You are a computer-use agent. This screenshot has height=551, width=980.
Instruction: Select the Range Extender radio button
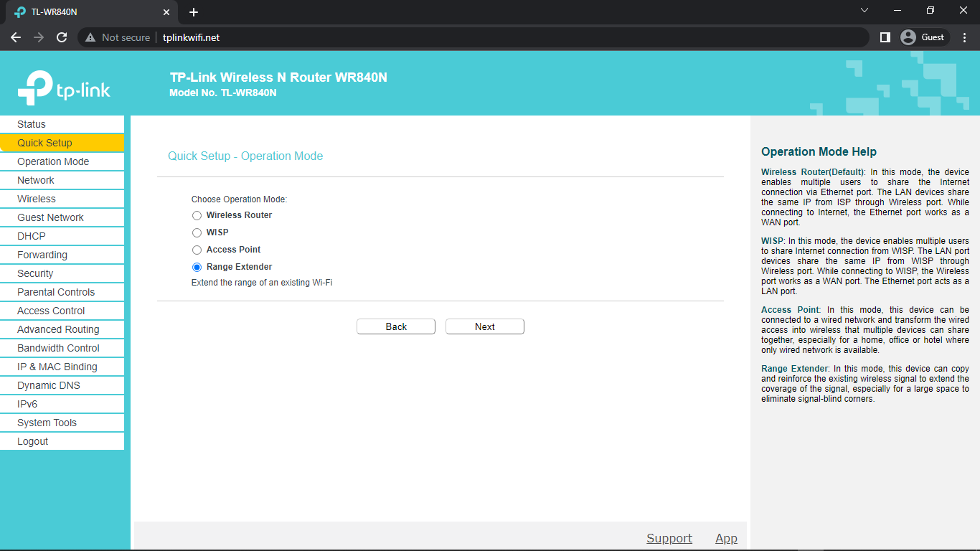point(197,267)
